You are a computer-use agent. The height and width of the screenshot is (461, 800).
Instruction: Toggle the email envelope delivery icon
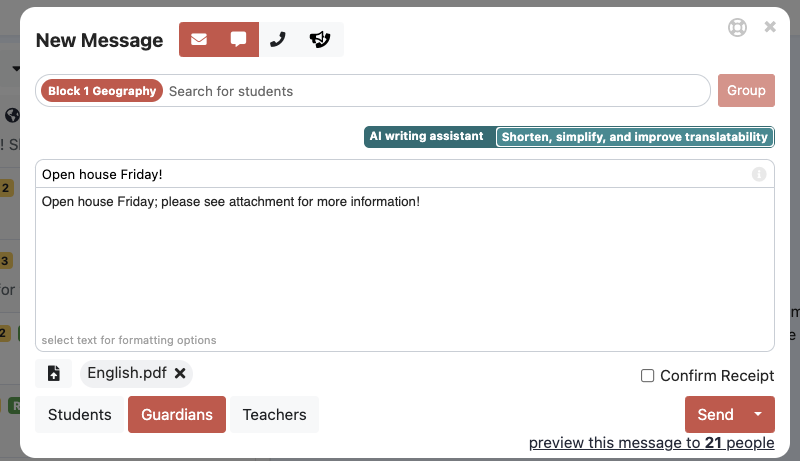199,39
